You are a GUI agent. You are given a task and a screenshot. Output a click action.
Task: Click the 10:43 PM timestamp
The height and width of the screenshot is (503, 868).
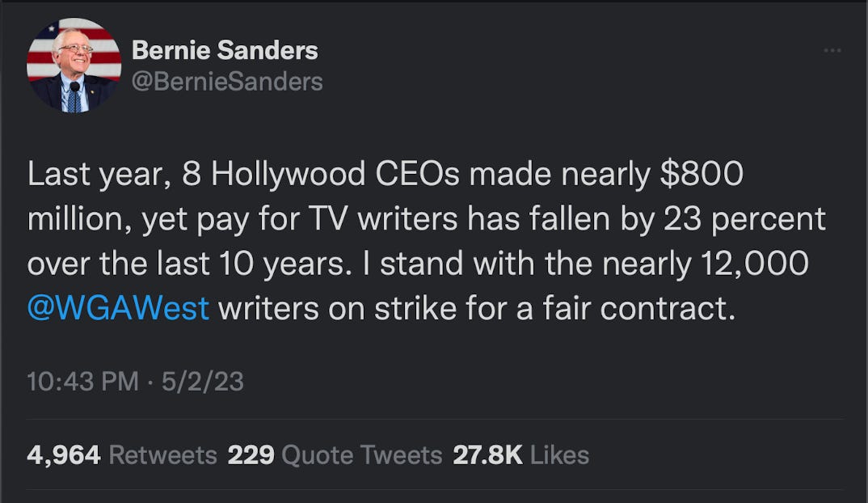(82, 382)
